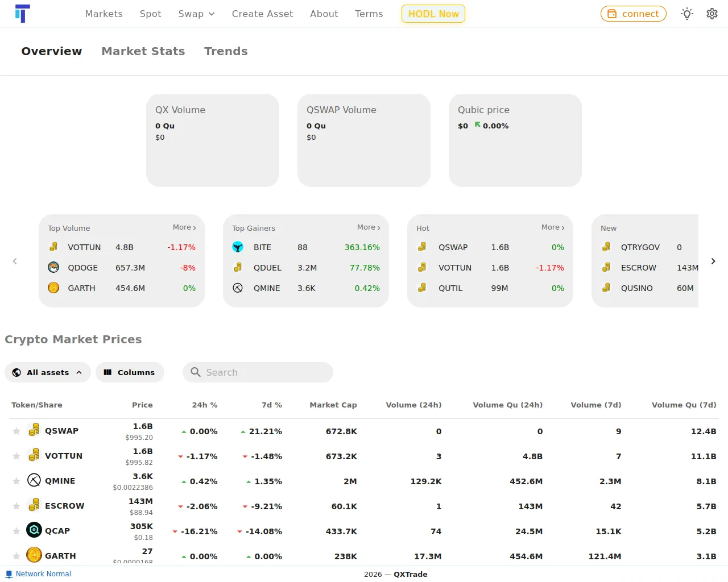Screen dimensions: 728x582
Task: Click the wallet connect button
Action: (x=633, y=14)
